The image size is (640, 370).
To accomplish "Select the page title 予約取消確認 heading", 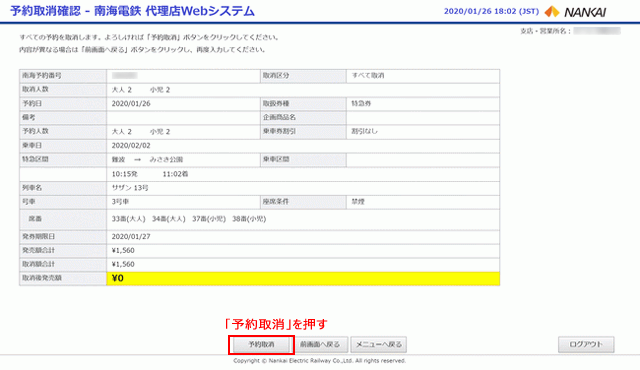I will coord(132,11).
